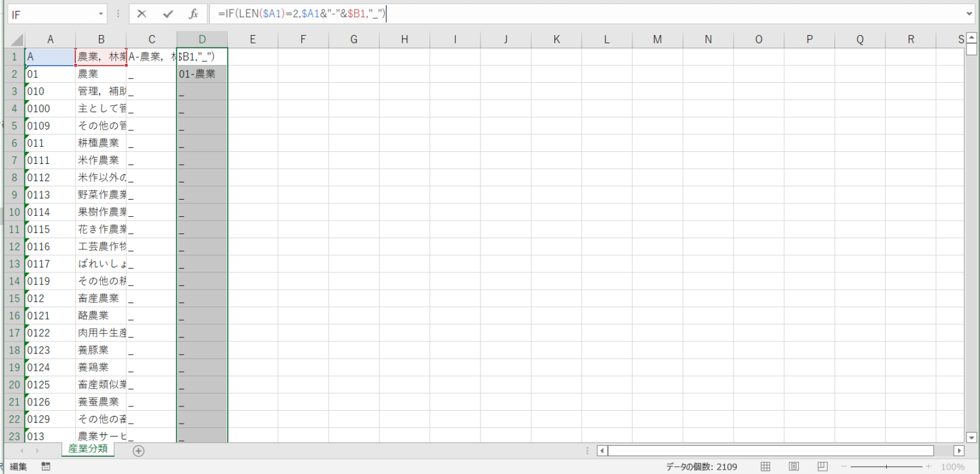Switch to Page Layout view icon

click(794, 467)
